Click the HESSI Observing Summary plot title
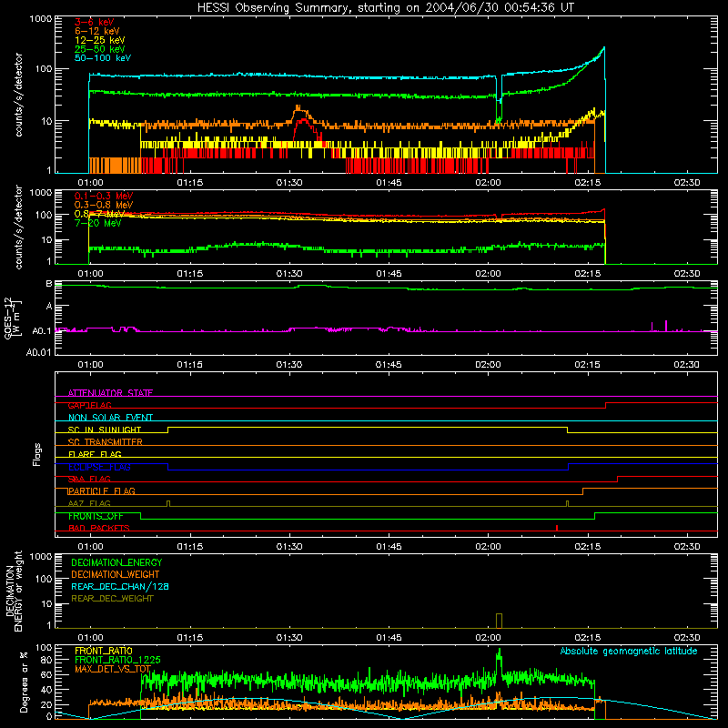The height and width of the screenshot is (728, 728). tap(385, 7)
